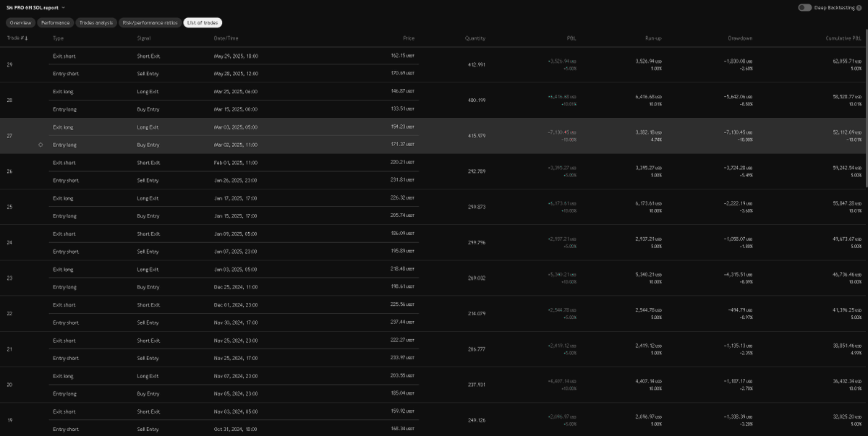Click quantity value 214.079
The width and height of the screenshot is (868, 436).
tap(477, 313)
